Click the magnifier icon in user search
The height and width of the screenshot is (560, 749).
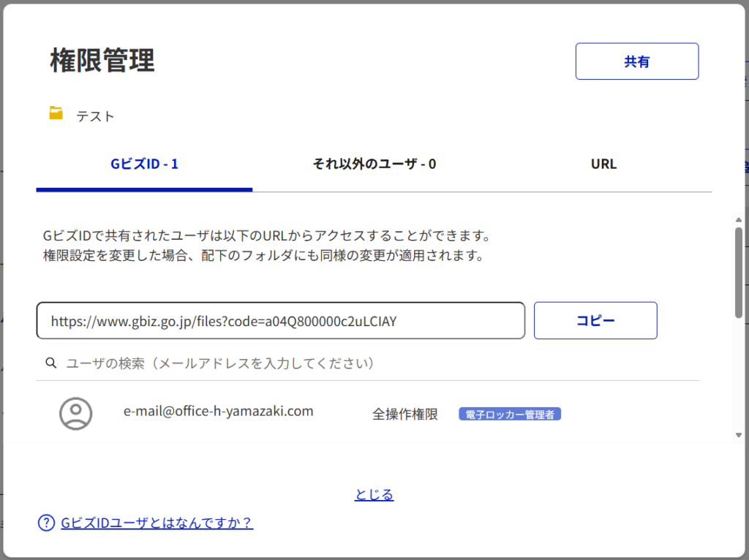coord(50,363)
